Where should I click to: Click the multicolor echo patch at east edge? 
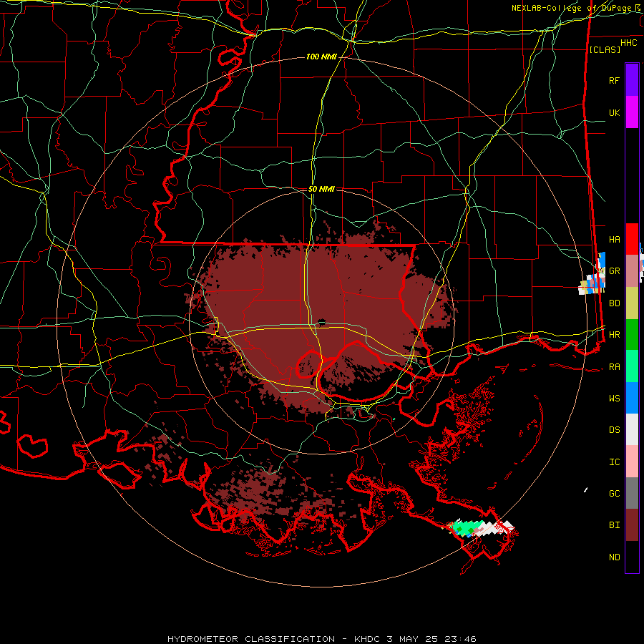tap(592, 274)
